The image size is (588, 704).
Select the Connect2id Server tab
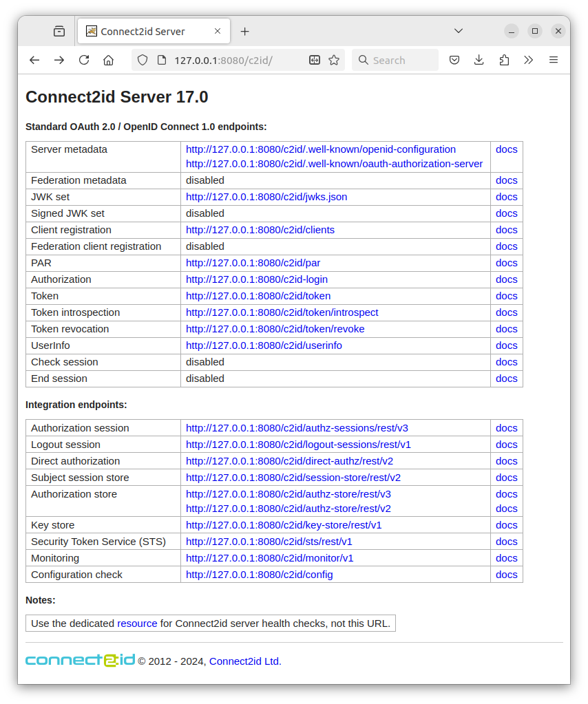coord(143,32)
